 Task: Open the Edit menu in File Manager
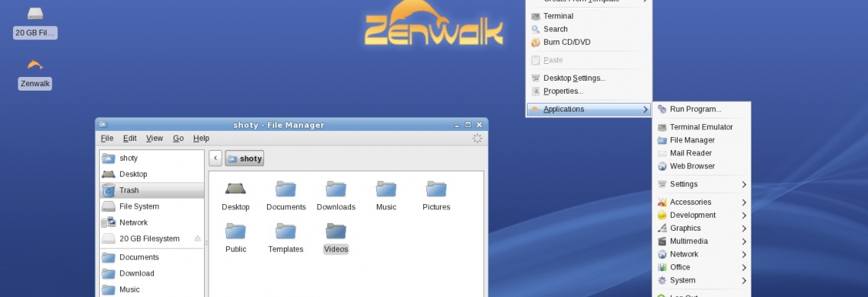pos(129,139)
